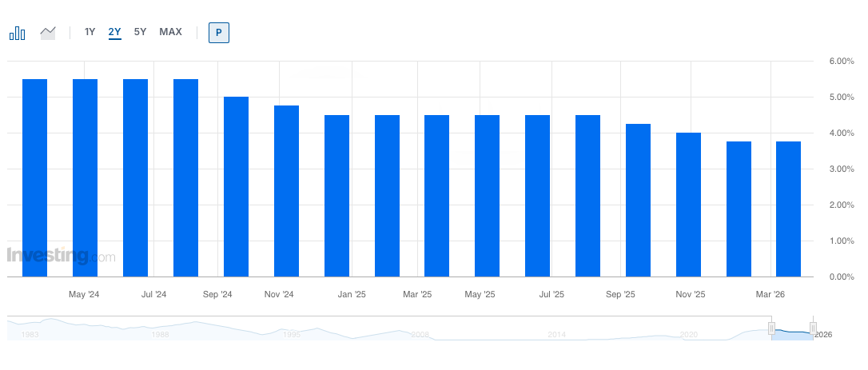Click 1995 in the navigator timeline
Image resolution: width=868 pixels, height=370 pixels.
click(291, 335)
